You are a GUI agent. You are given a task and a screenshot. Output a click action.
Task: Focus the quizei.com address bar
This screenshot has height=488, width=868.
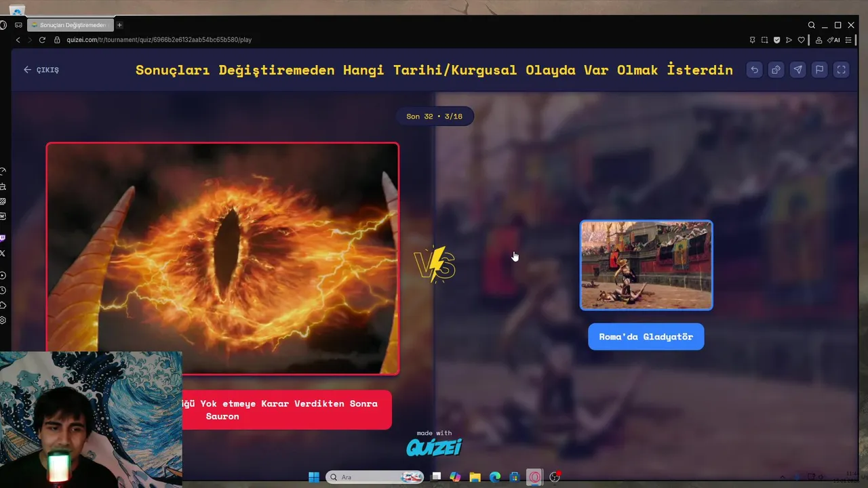pyautogui.click(x=159, y=40)
